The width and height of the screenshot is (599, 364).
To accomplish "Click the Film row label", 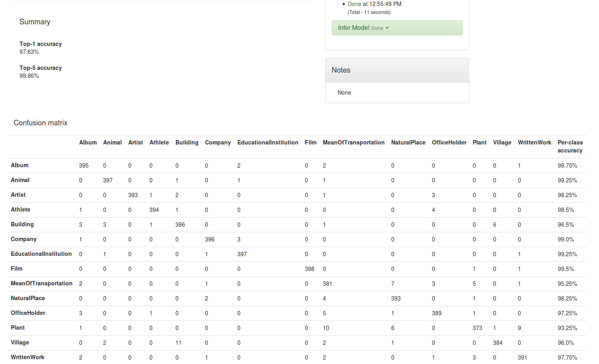I will [x=16, y=269].
